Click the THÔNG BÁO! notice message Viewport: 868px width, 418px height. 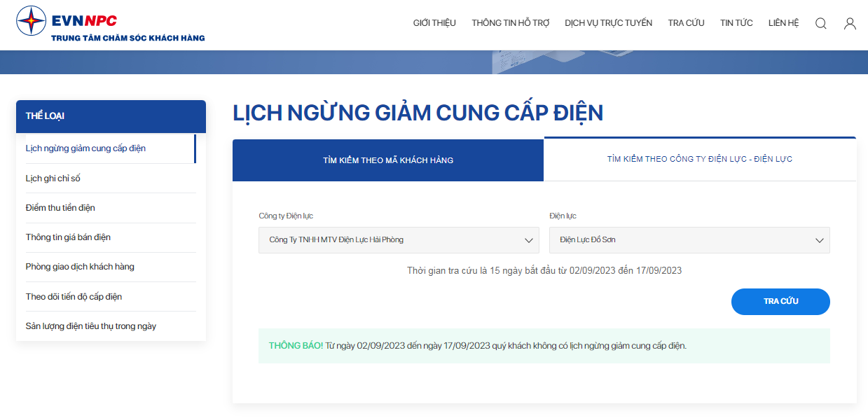pyautogui.click(x=544, y=346)
